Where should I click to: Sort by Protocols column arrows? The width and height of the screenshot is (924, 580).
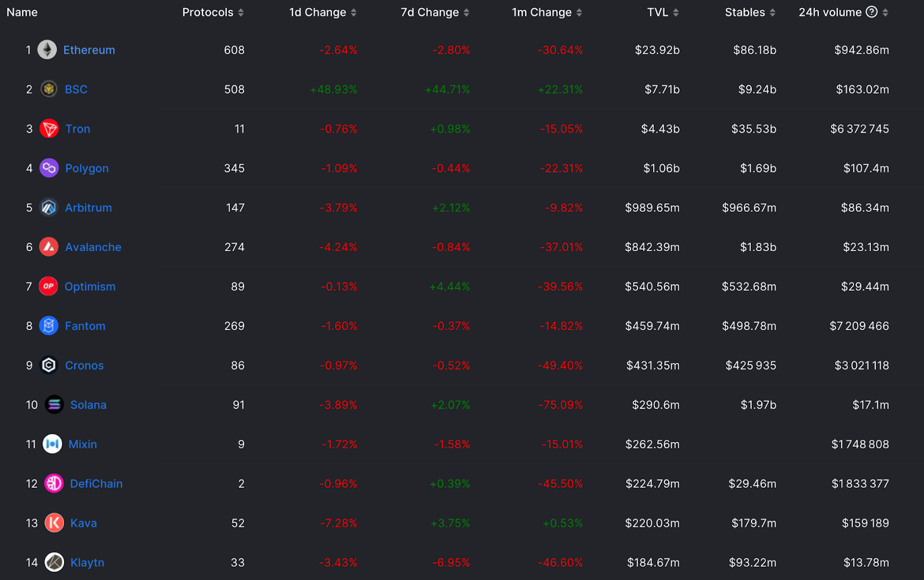coord(241,13)
